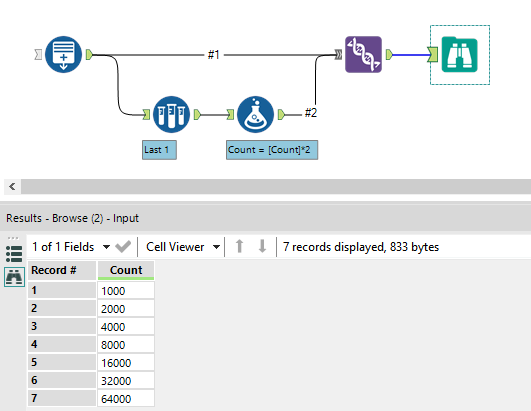Open the messages list view icon

[x=14, y=254]
